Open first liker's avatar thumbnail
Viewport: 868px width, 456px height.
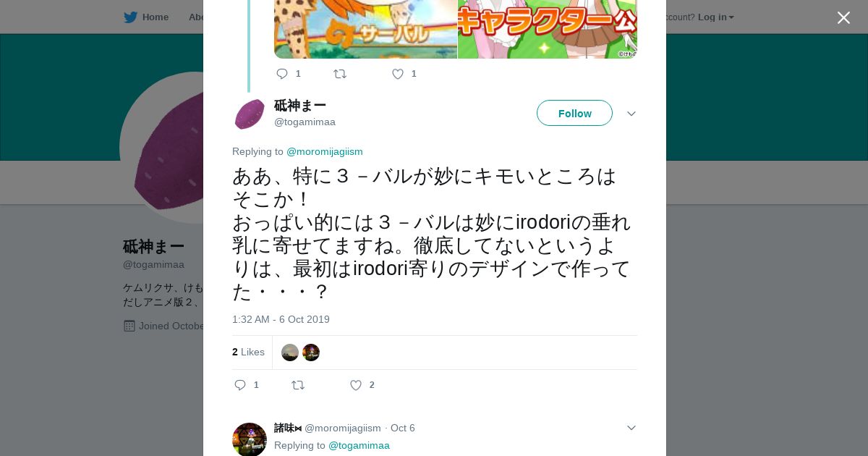(x=290, y=352)
